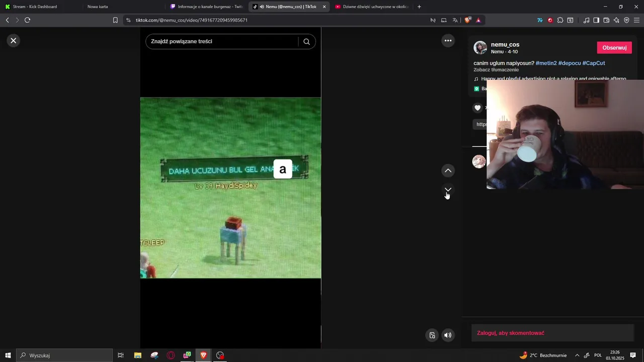
Task: Search related content with magnifier icon
Action: pos(306,42)
